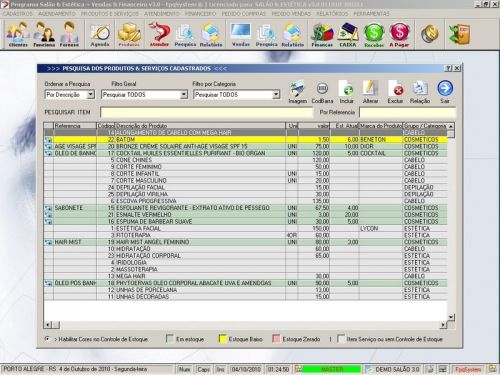Click the Grupo / Categoria column header

point(425,126)
